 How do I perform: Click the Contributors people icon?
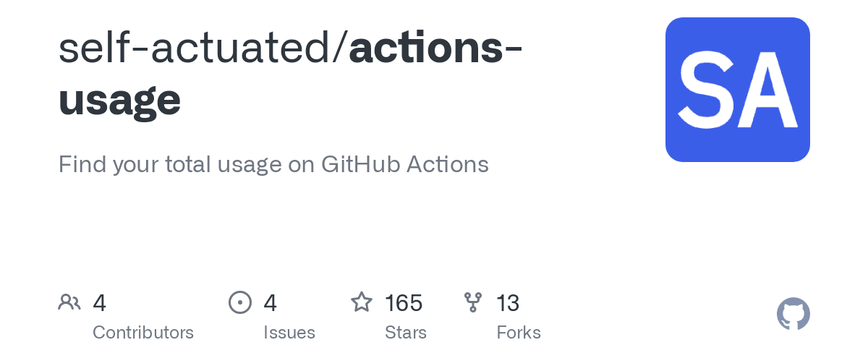tap(69, 302)
